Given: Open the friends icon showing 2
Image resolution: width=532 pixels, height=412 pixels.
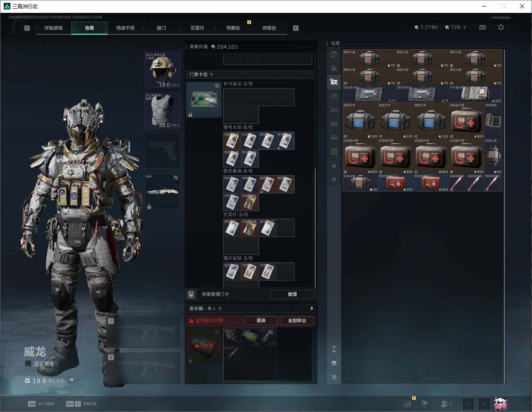Looking at the screenshot, I should pyautogui.click(x=447, y=404).
